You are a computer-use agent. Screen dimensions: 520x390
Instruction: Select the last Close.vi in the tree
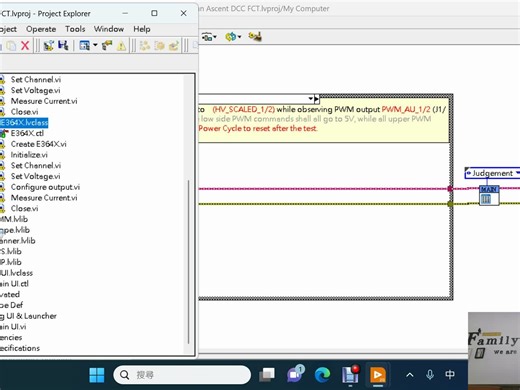[x=24, y=208]
